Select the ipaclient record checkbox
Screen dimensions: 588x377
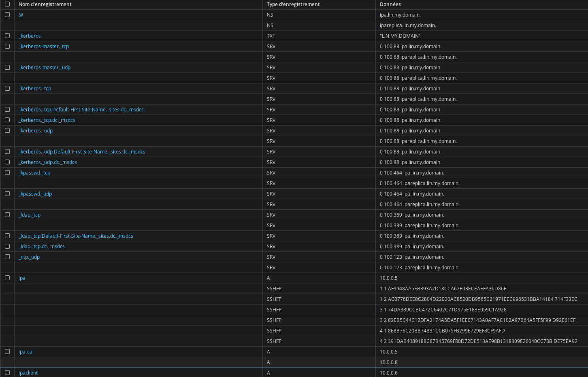coord(7,373)
